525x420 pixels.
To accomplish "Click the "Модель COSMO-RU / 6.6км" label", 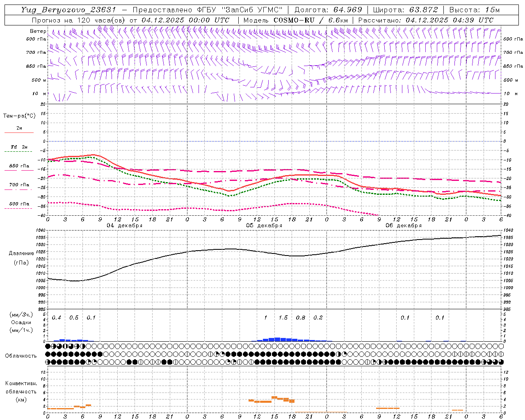I will pos(295,20).
